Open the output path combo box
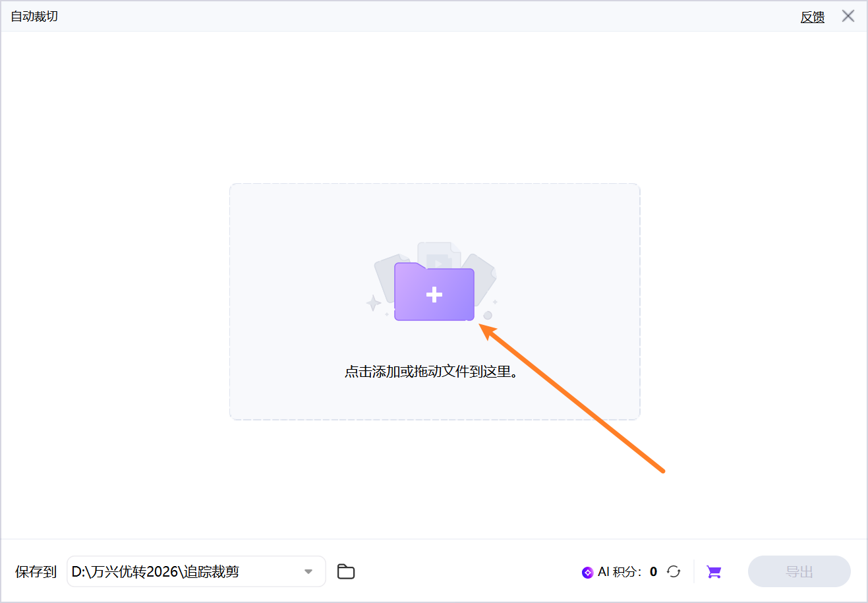868x603 pixels. (x=195, y=571)
